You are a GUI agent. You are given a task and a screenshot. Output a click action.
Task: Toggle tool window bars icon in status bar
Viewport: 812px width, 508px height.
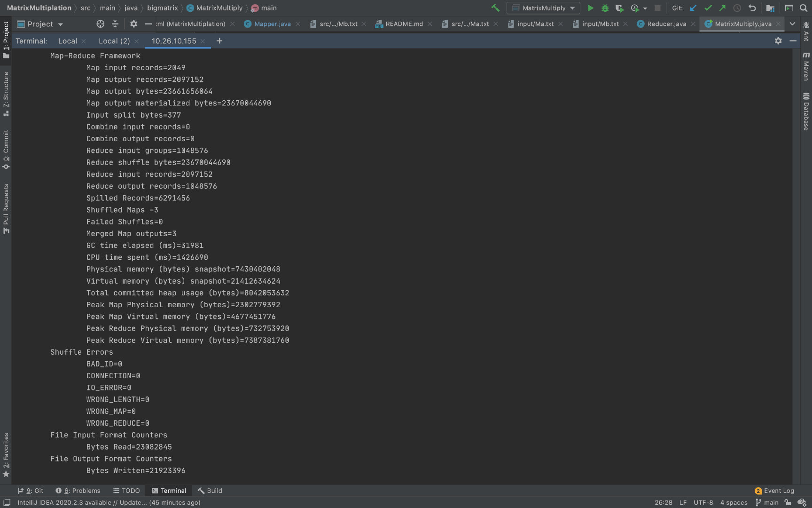click(x=7, y=502)
